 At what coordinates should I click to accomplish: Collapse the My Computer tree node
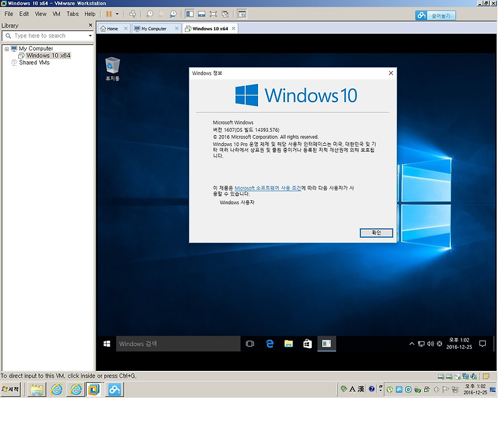[7, 49]
